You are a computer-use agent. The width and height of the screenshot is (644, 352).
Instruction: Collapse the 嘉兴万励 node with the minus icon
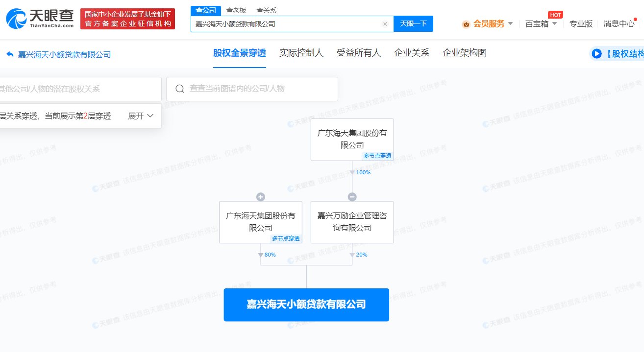pos(352,197)
